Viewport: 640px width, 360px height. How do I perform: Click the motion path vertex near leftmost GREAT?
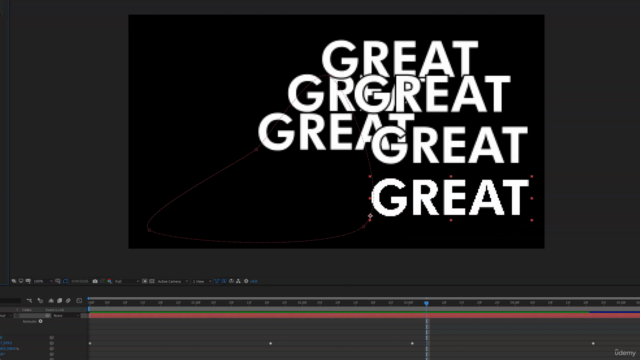click(256, 149)
